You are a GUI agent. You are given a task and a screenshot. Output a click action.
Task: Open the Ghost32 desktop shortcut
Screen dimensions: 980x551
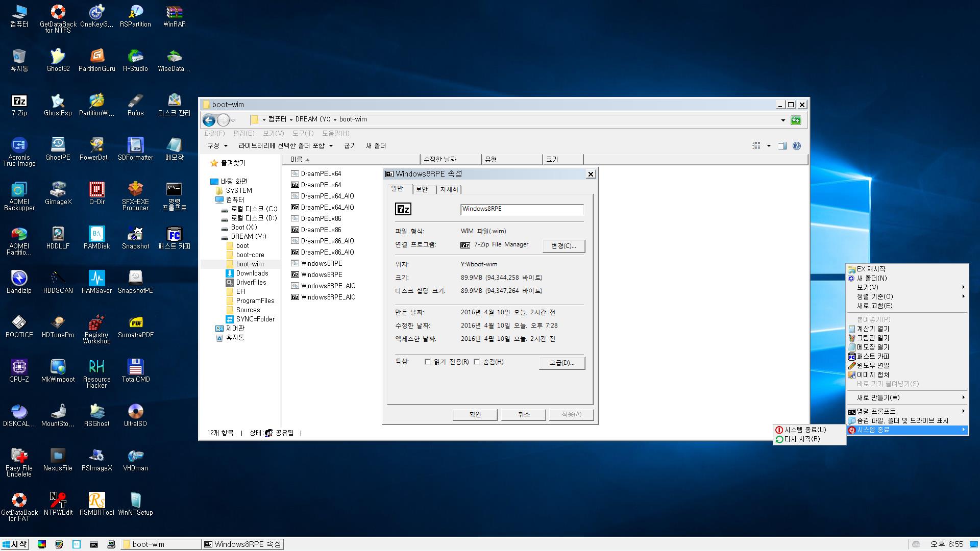point(58,60)
